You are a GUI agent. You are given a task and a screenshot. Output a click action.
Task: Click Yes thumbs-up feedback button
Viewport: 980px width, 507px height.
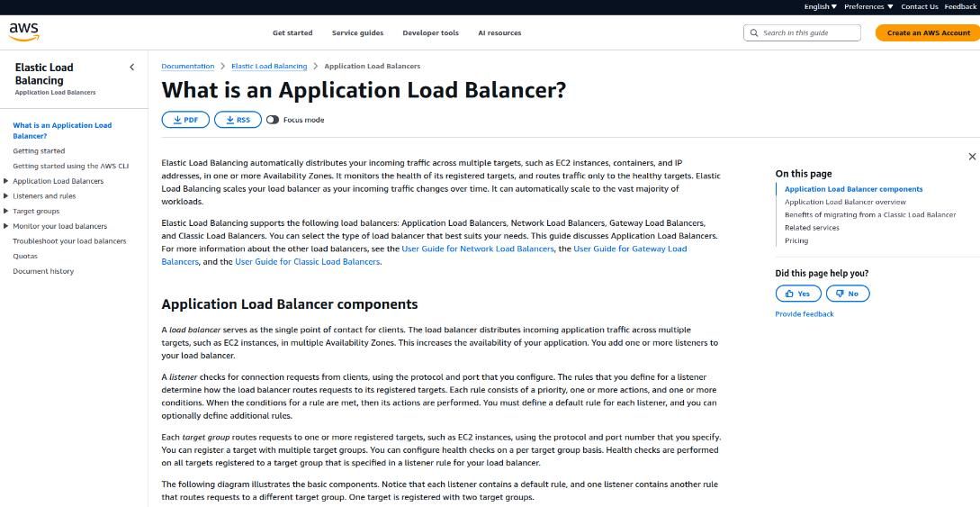point(798,294)
